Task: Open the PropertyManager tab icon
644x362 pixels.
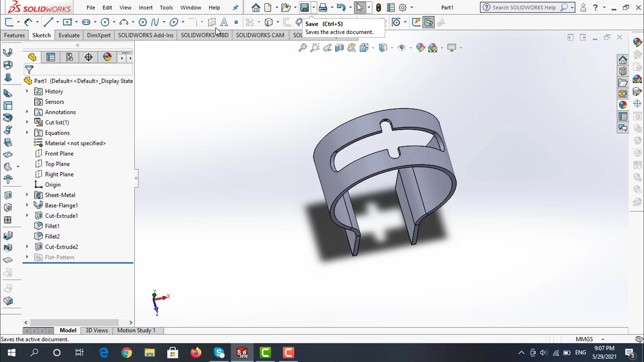Action: [x=51, y=57]
